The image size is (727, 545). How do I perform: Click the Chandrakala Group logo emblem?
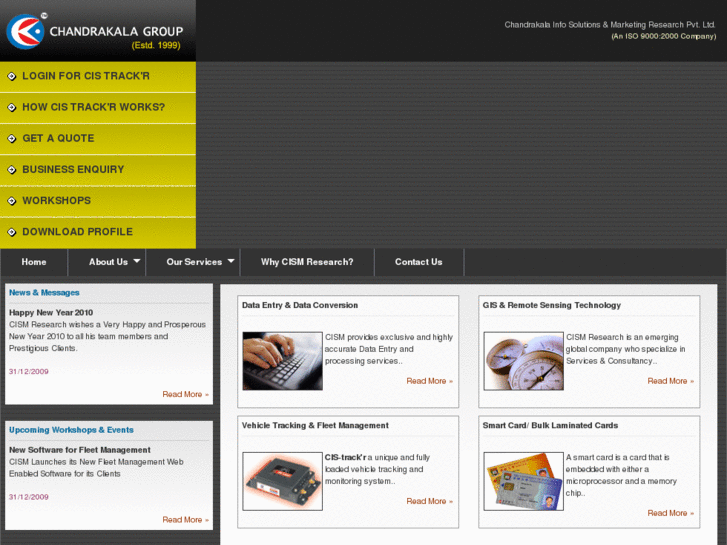tap(26, 32)
